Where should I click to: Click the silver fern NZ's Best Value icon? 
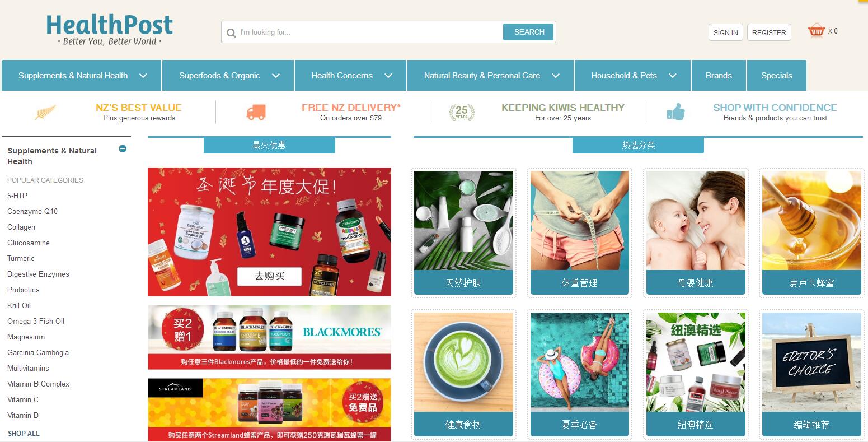tap(45, 112)
